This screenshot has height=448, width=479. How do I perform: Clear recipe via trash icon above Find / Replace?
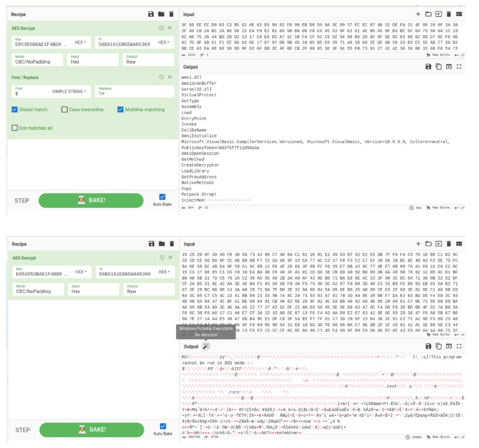pos(171,14)
